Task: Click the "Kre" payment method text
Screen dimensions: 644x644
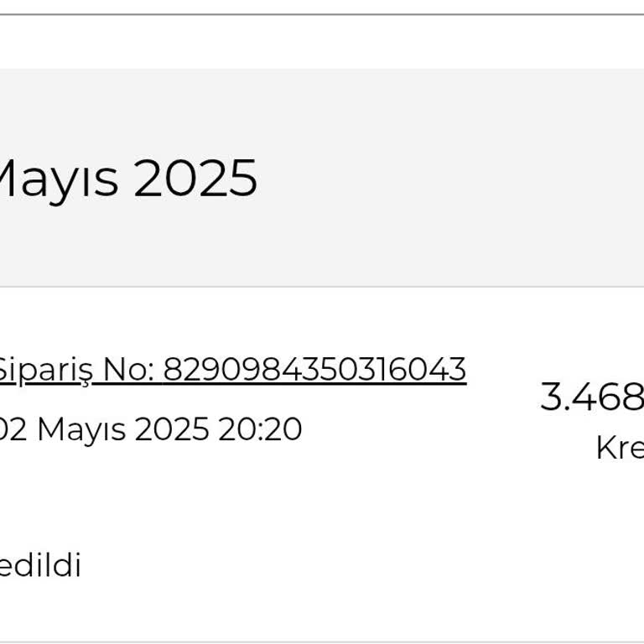Action: [619, 448]
